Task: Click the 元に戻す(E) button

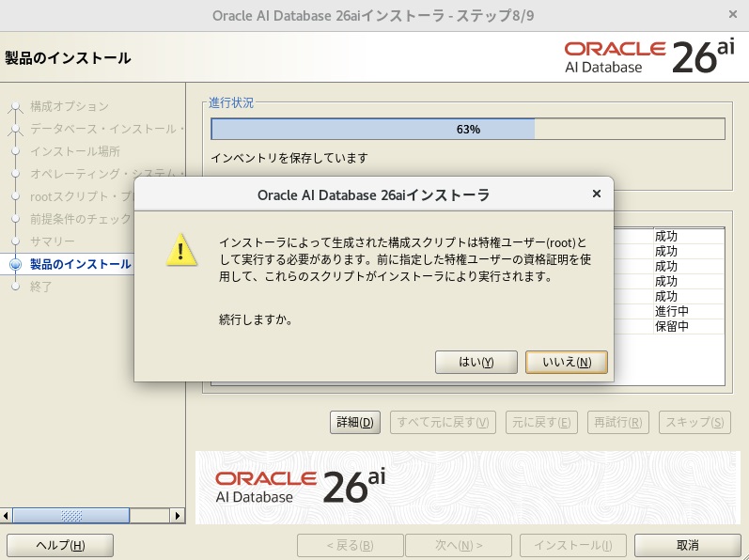Action: coord(541,422)
